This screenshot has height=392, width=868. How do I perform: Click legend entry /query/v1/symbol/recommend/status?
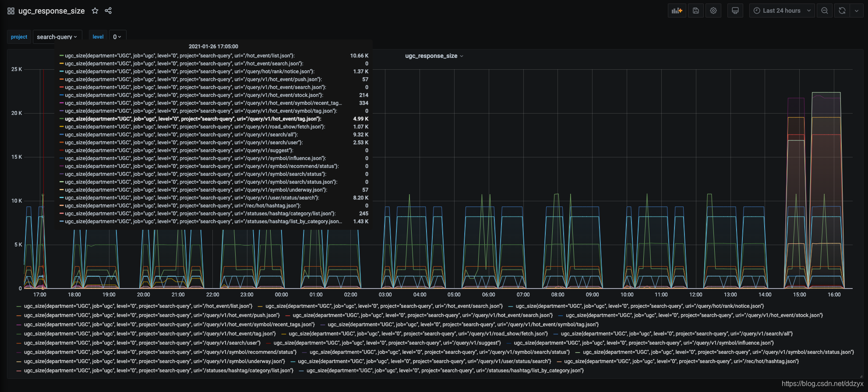[x=160, y=352]
